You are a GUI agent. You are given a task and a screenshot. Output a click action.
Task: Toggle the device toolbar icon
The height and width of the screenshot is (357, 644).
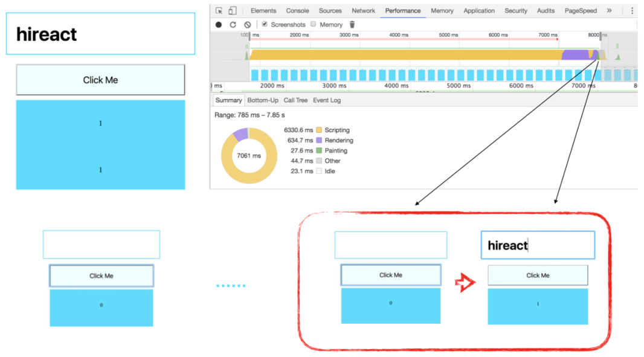click(x=233, y=11)
